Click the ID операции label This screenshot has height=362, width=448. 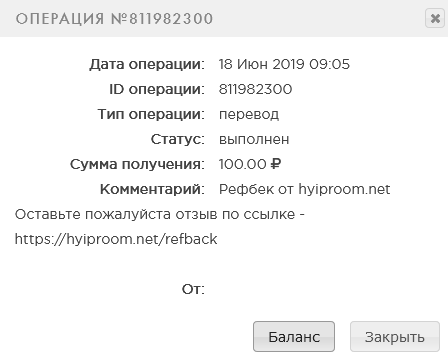pos(157,89)
